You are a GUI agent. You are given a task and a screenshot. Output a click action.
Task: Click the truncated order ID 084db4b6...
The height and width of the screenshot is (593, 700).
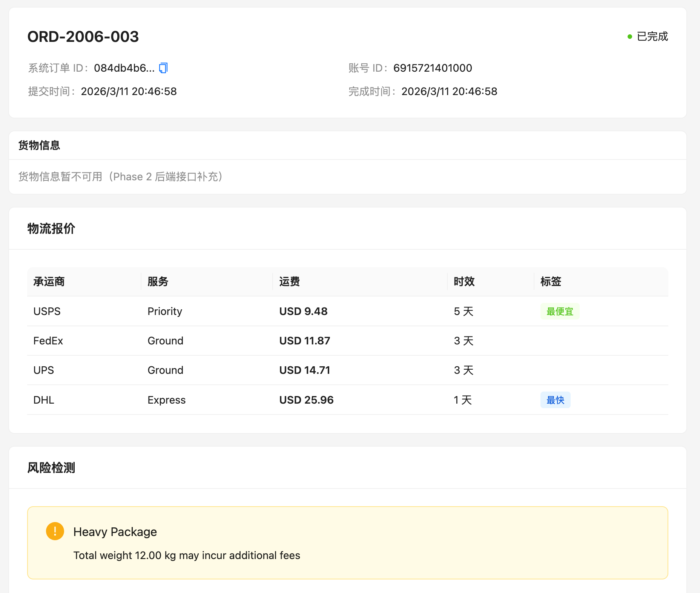click(124, 68)
